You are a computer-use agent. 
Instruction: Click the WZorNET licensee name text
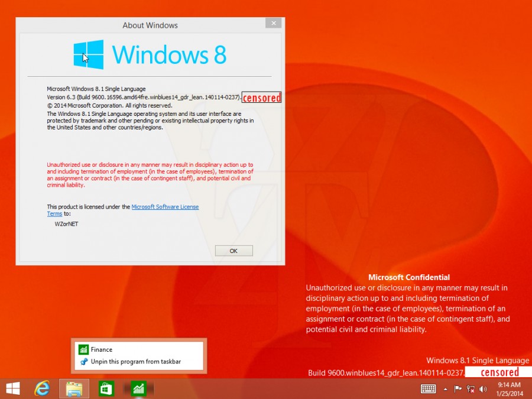click(x=67, y=224)
